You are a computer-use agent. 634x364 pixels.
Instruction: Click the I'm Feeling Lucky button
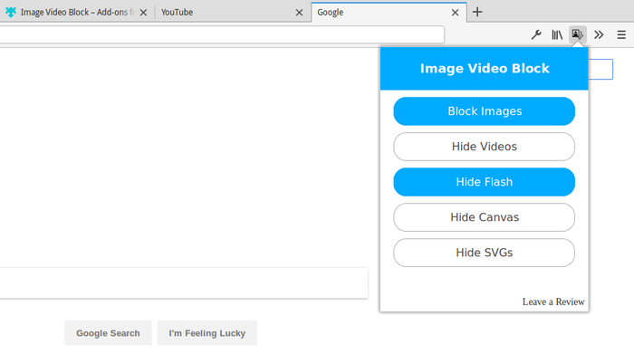pos(207,333)
